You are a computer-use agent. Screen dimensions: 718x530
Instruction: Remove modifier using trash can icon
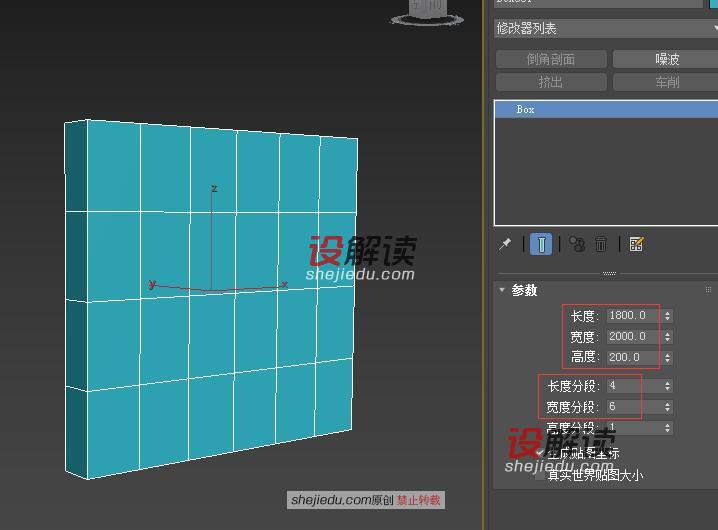click(601, 244)
